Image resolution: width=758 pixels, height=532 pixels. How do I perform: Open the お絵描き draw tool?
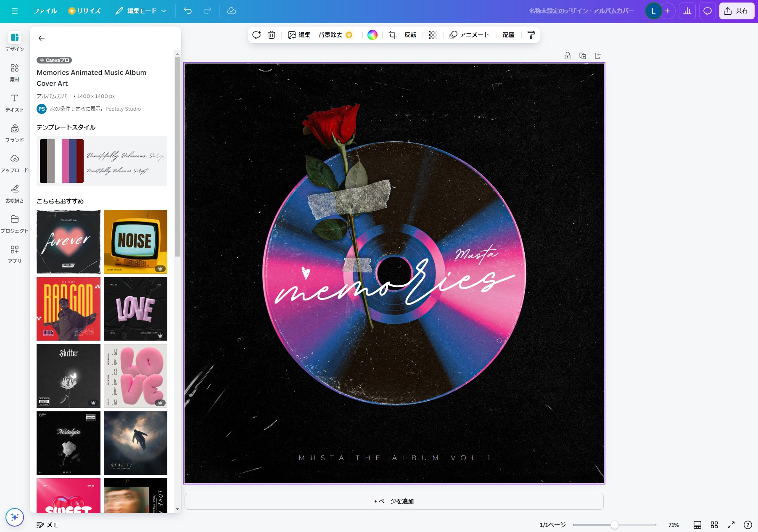coord(15,193)
